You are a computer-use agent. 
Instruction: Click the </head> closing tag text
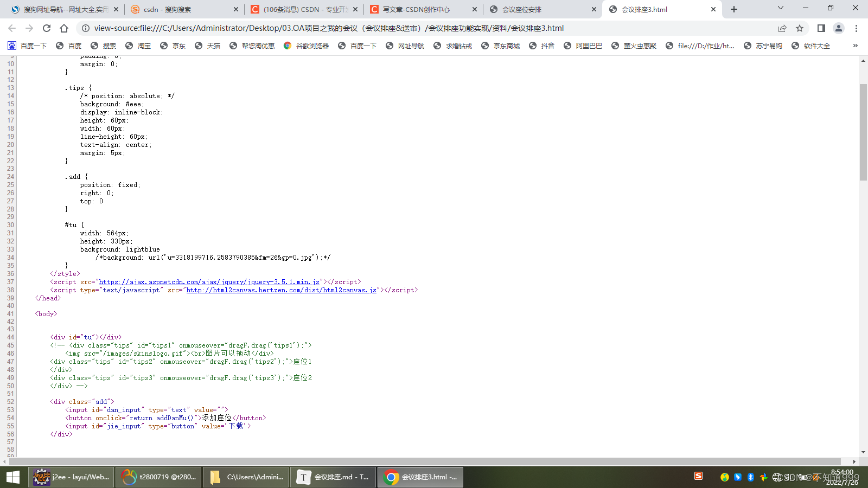[48, 298]
